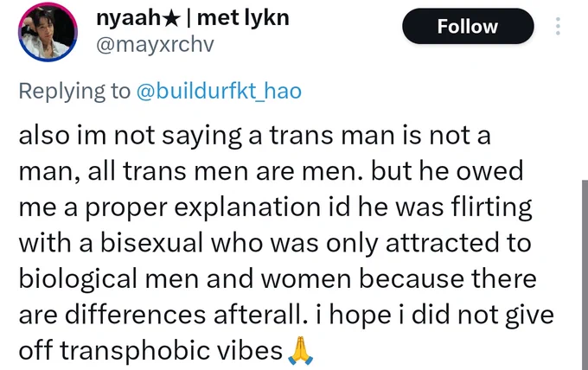Click the word 'attracted' in the tweet
This screenshot has height=370, width=588.
pos(443,243)
